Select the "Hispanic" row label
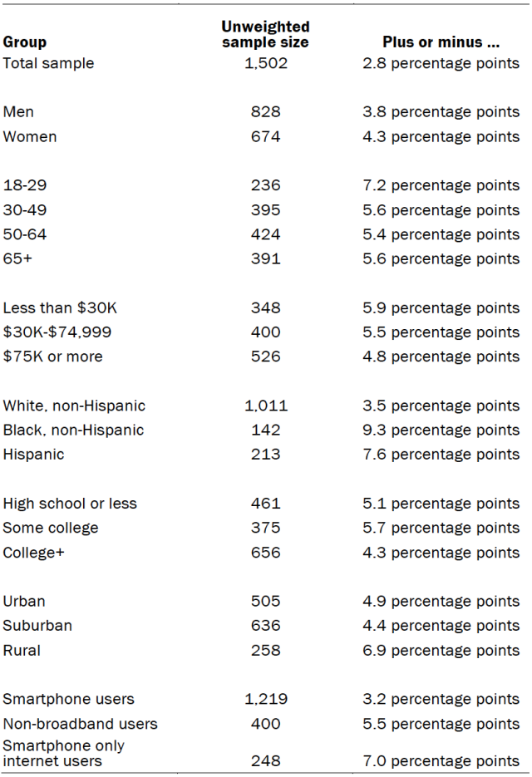The width and height of the screenshot is (532, 777). click(33, 455)
